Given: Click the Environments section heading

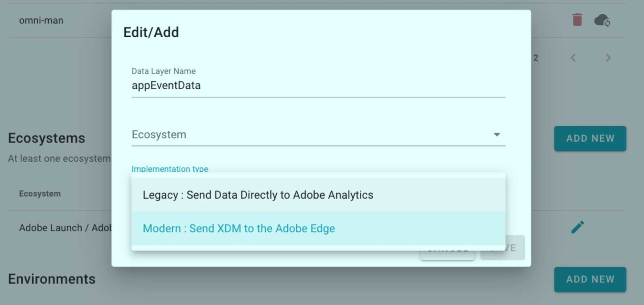Looking at the screenshot, I should 52,279.
